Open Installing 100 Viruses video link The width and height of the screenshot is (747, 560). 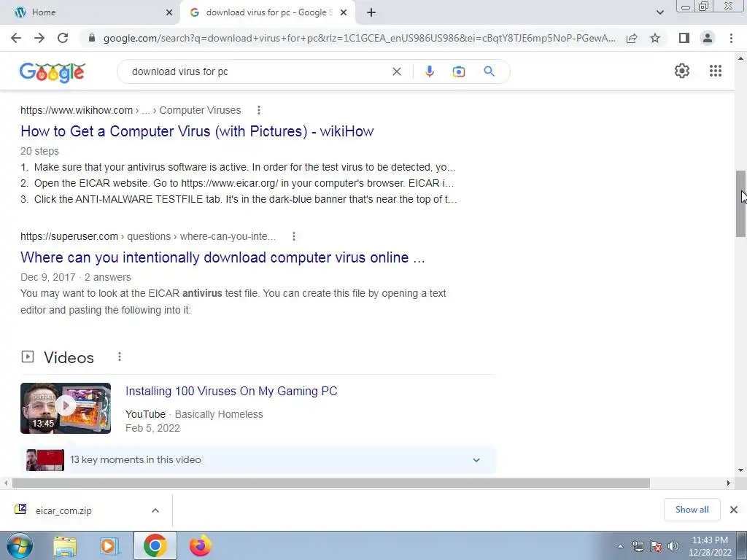231,391
